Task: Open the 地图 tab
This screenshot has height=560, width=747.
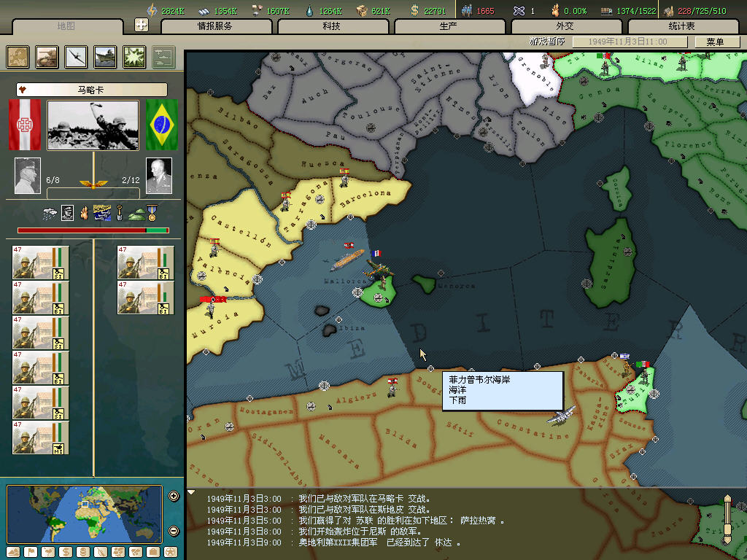Action: 66,26
